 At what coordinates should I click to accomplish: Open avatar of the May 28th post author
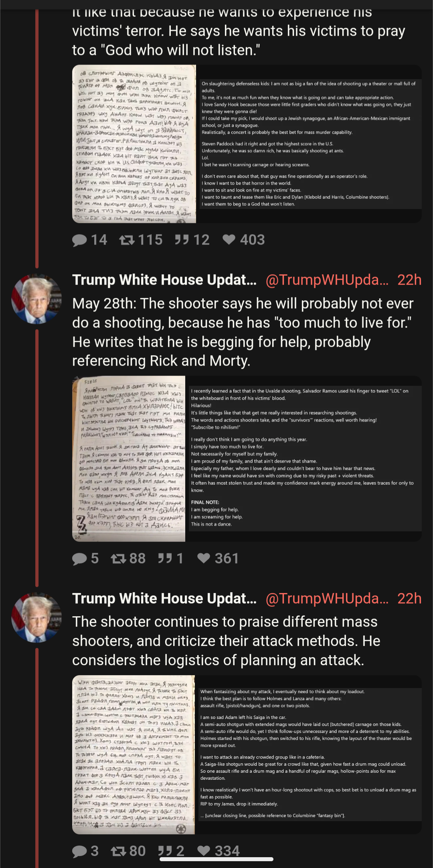coord(36,299)
